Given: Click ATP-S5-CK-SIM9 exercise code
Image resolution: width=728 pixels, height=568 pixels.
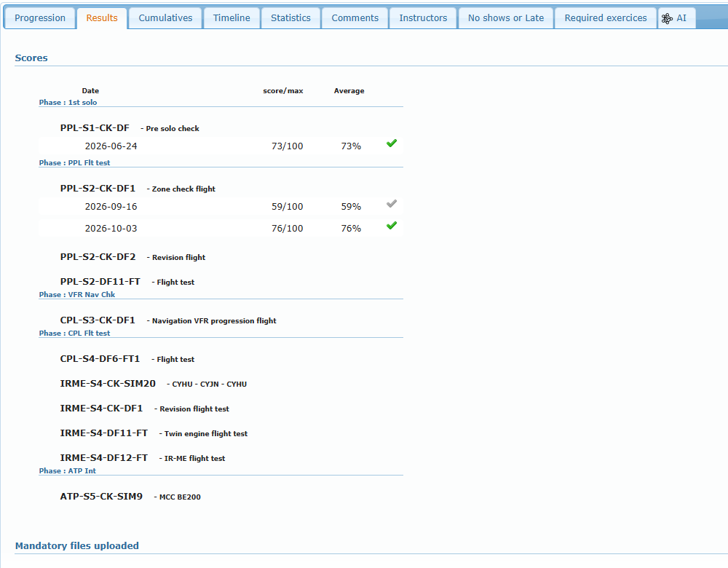Looking at the screenshot, I should point(101,496).
